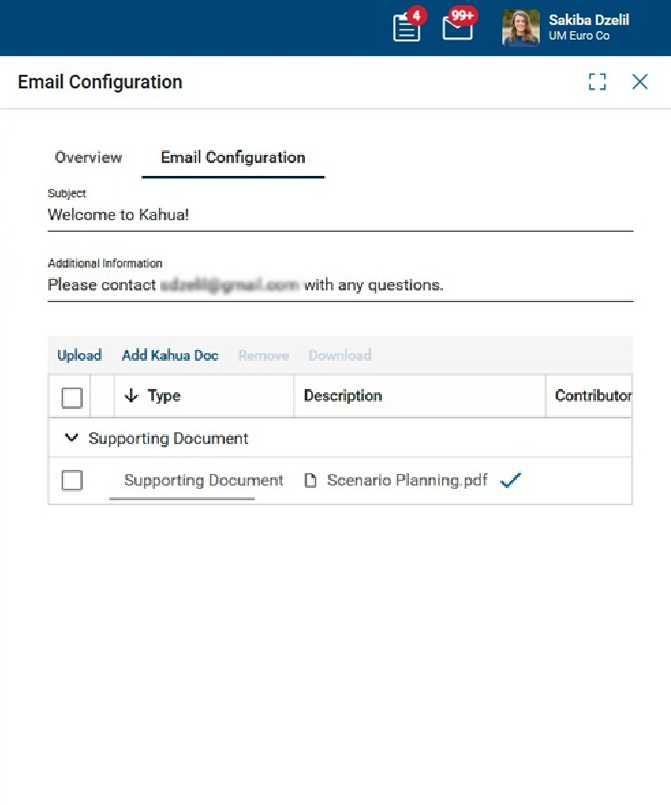The height and width of the screenshot is (805, 671).
Task: Toggle the select-all checkbox in table header
Action: tap(72, 397)
